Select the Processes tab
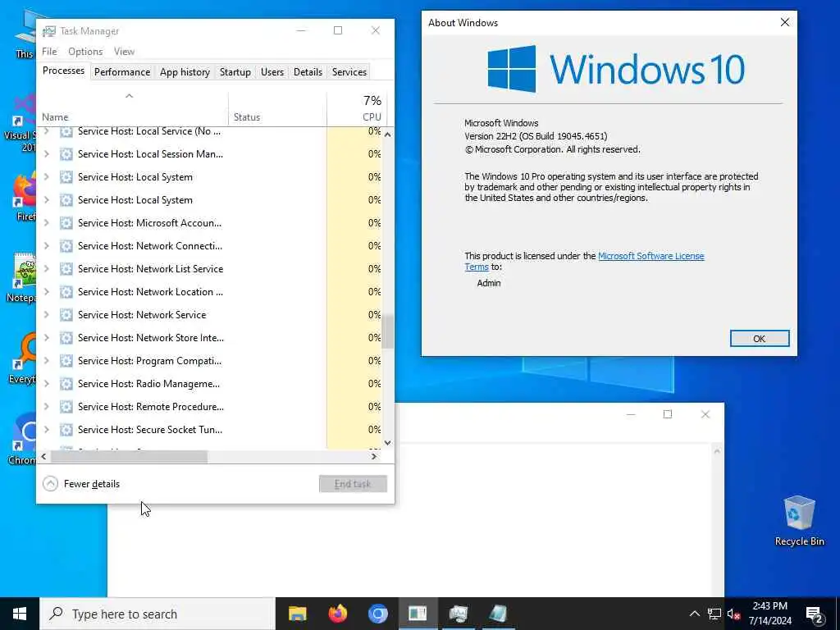 click(63, 71)
